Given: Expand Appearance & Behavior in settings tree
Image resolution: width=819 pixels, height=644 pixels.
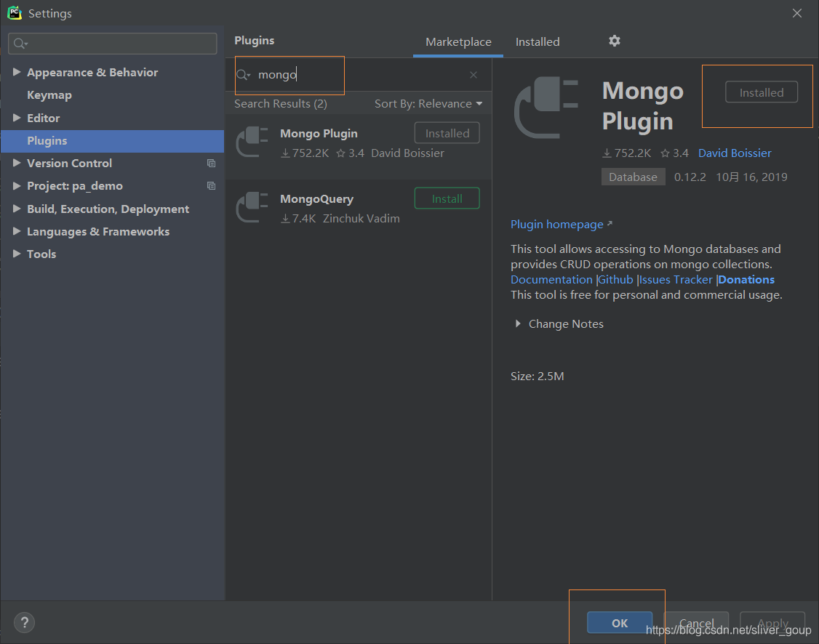Looking at the screenshot, I should (17, 72).
